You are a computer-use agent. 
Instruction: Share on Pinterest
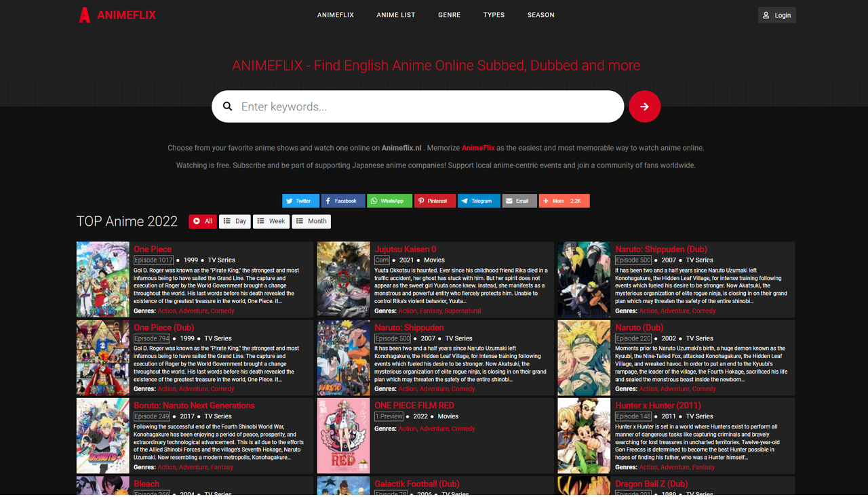pos(435,201)
